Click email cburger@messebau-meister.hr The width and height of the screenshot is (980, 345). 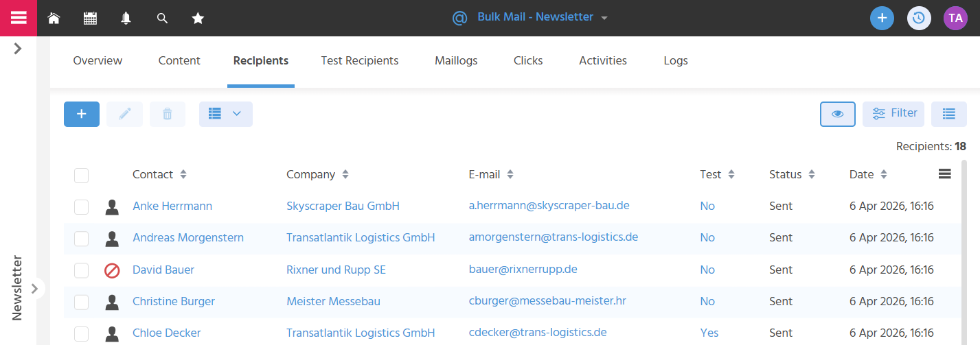tap(547, 300)
